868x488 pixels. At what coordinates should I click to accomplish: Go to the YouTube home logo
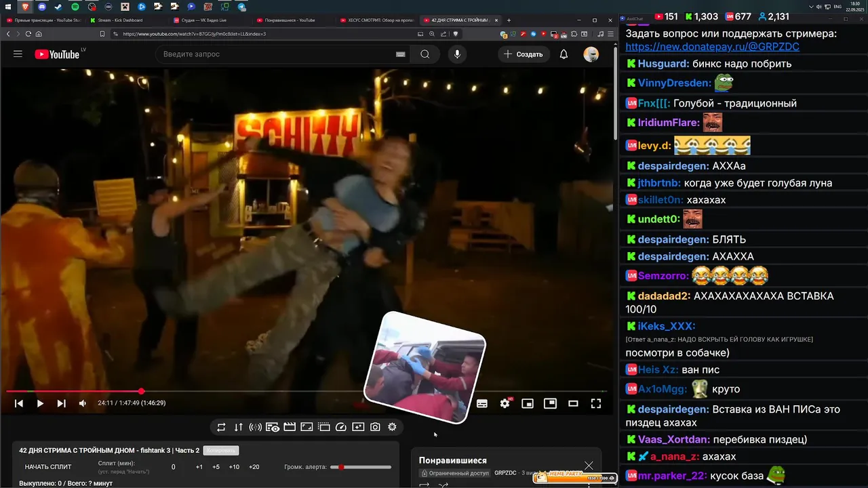pos(57,54)
